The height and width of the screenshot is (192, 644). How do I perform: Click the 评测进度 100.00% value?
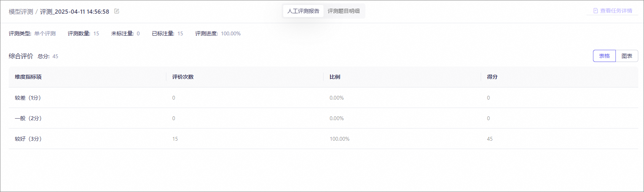pyautogui.click(x=231, y=33)
